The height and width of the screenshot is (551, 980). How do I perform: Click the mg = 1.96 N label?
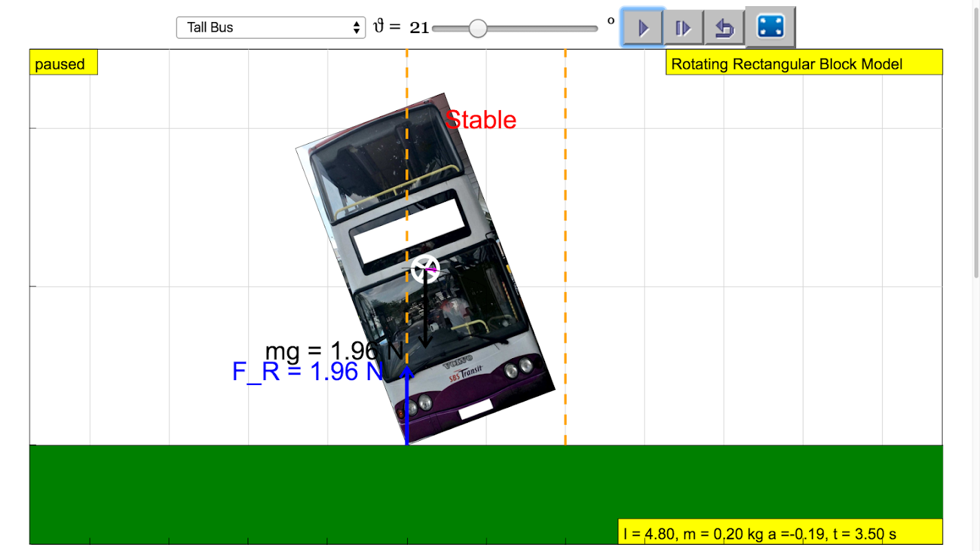(x=334, y=351)
